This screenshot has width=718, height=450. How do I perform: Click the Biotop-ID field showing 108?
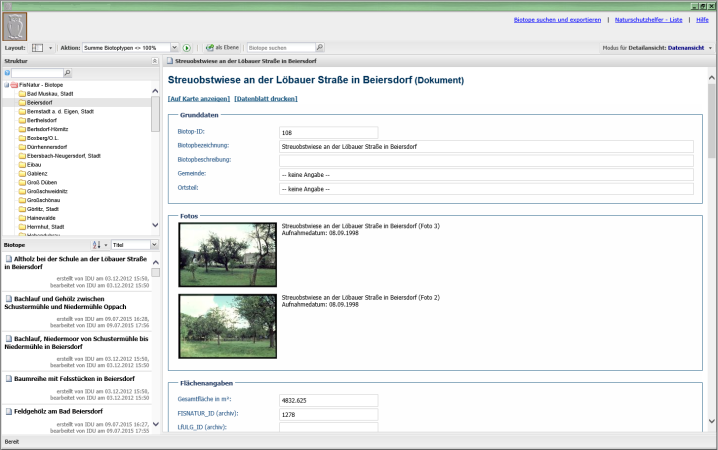(328, 133)
